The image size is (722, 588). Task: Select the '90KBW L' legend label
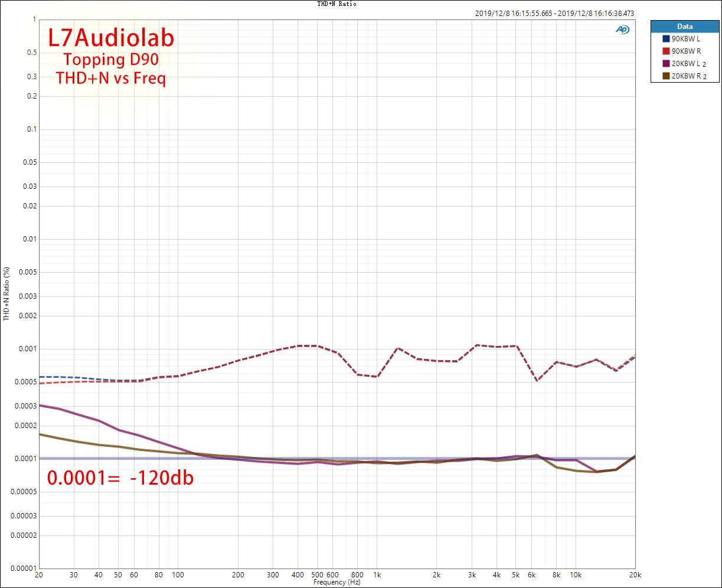click(x=685, y=39)
